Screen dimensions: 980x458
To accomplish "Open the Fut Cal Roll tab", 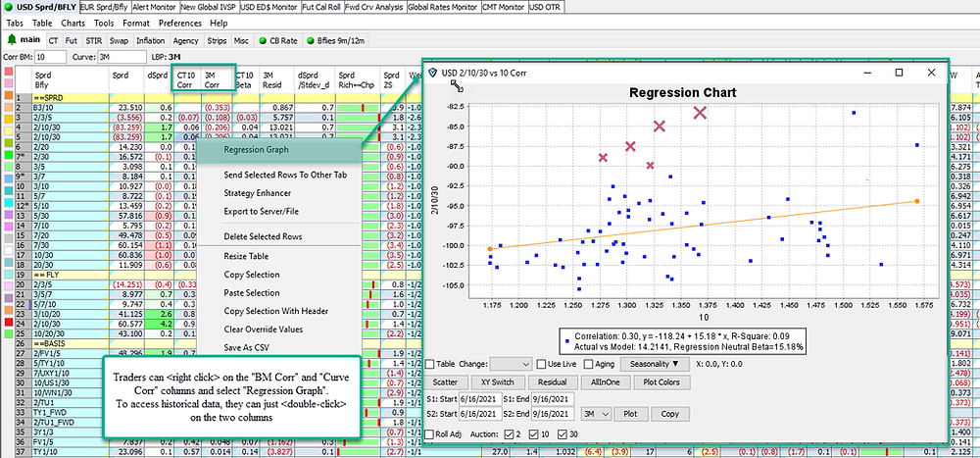I will pos(321,8).
